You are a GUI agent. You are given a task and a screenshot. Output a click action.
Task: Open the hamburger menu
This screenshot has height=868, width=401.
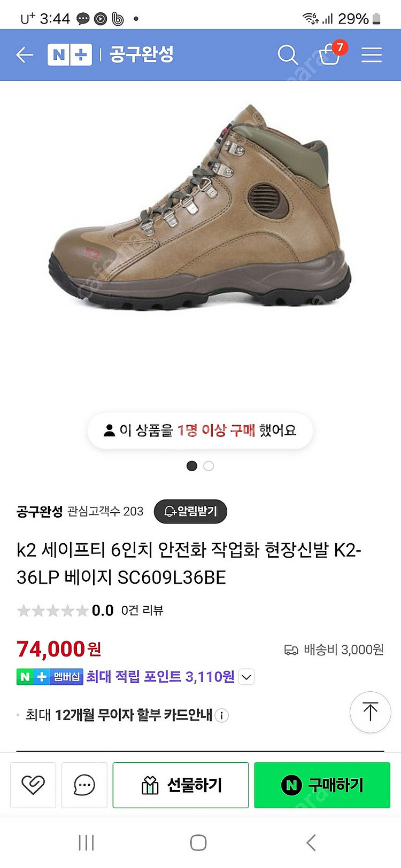point(371,54)
